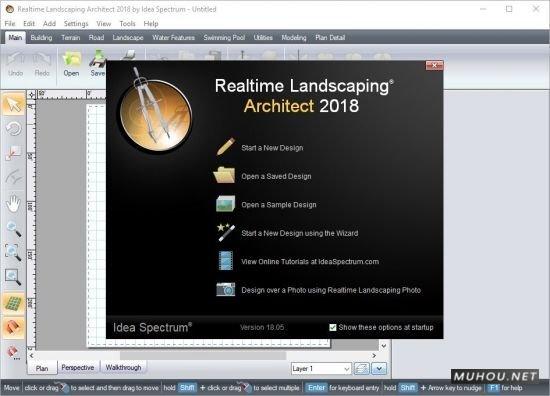Switch to the Utilities tab
This screenshot has width=550, height=396.
pyautogui.click(x=263, y=38)
